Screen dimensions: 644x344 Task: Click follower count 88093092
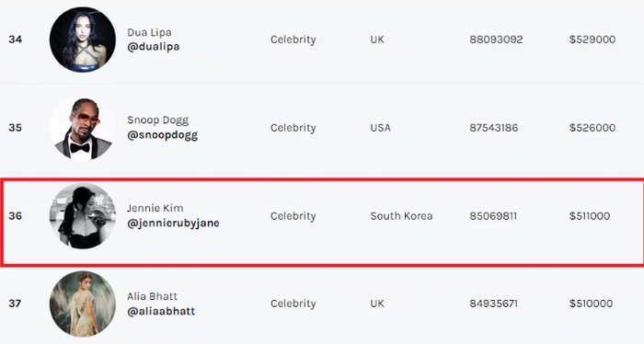pyautogui.click(x=496, y=40)
